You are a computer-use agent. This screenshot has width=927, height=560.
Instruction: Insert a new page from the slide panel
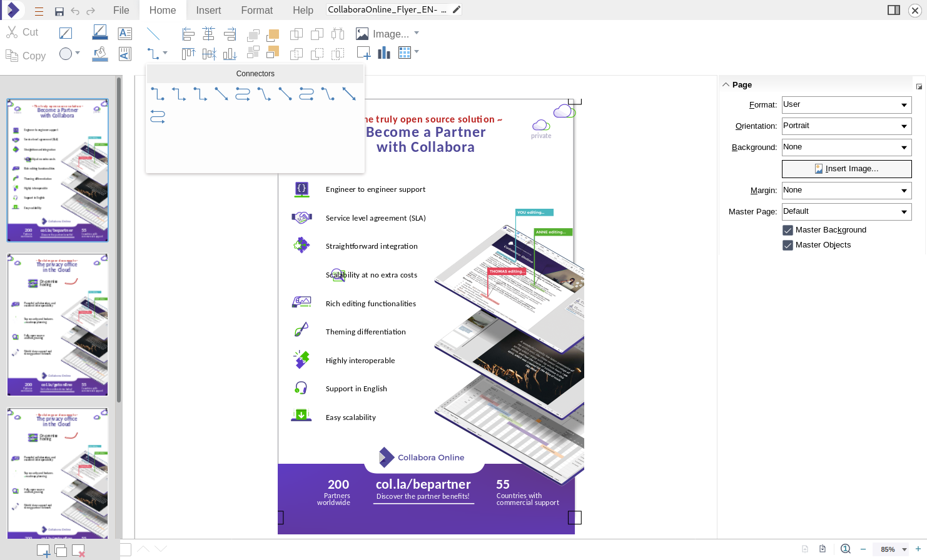tap(43, 551)
